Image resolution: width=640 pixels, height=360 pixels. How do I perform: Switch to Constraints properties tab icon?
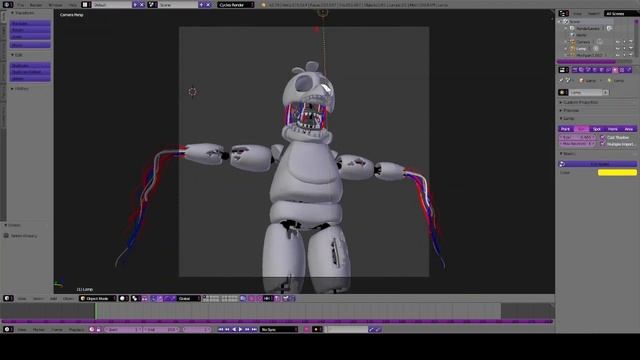[608, 70]
